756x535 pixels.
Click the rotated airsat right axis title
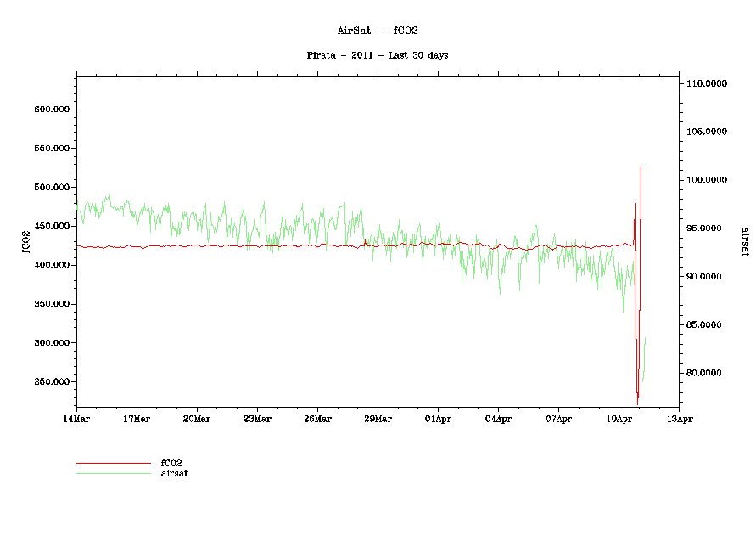pyautogui.click(x=744, y=241)
